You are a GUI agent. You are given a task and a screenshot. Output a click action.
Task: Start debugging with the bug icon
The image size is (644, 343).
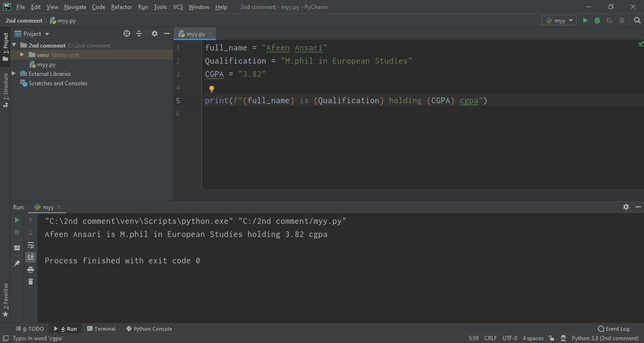pos(597,20)
